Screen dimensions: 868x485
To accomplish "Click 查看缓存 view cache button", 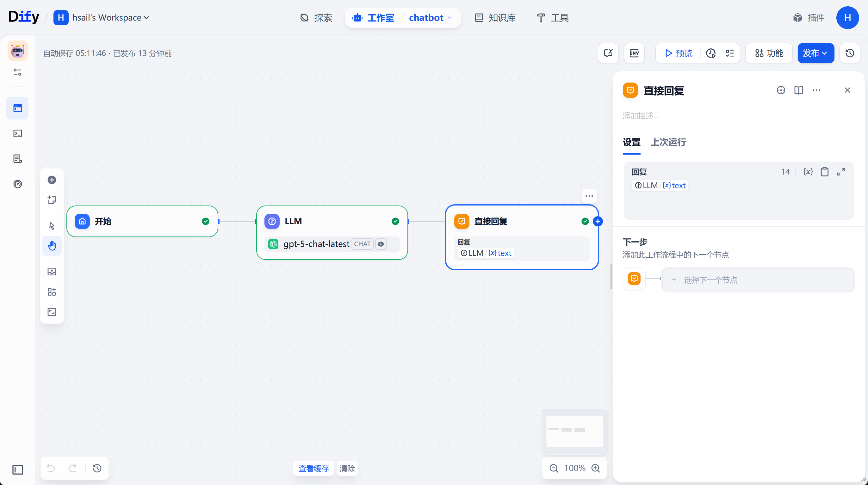I will tap(313, 468).
